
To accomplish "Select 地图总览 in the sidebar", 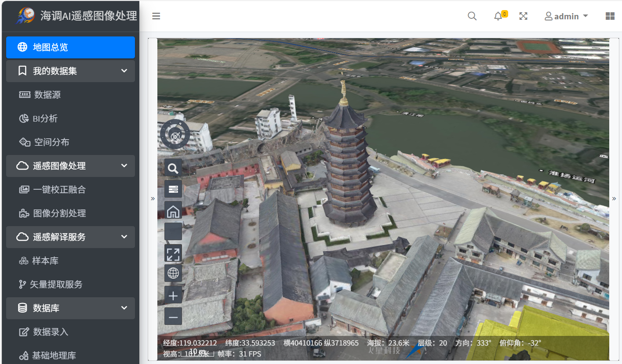I will [x=70, y=47].
